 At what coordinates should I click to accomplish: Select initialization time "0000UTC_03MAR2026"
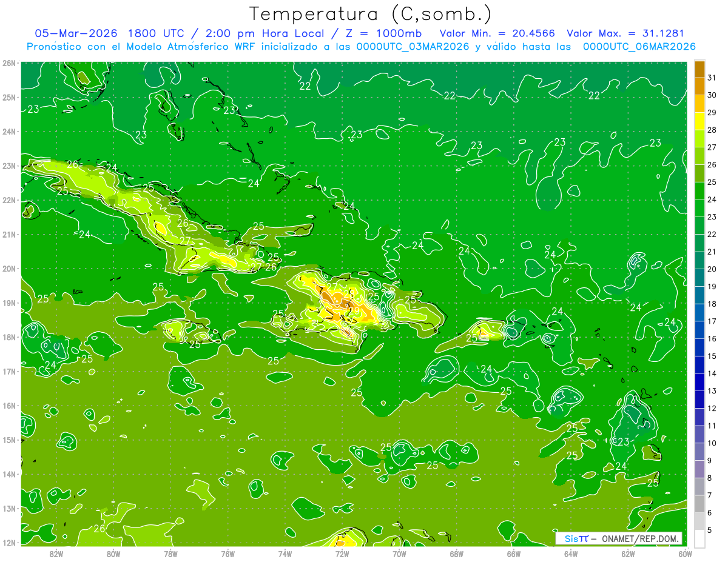[x=413, y=47]
